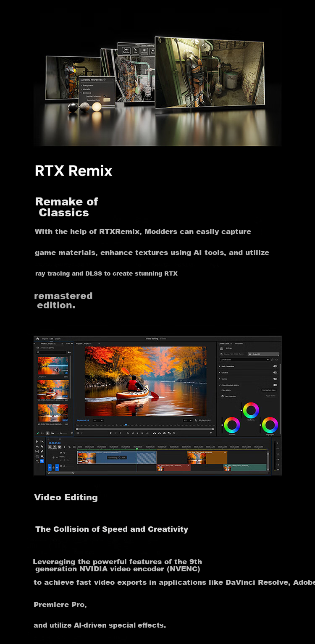Select the Rectangle tool

pyautogui.click(x=37, y=456)
